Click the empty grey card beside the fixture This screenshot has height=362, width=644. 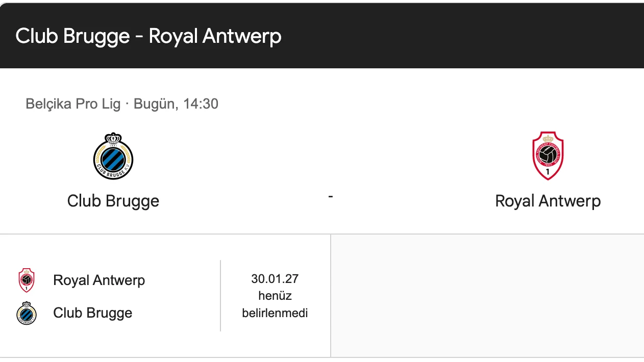(487, 296)
